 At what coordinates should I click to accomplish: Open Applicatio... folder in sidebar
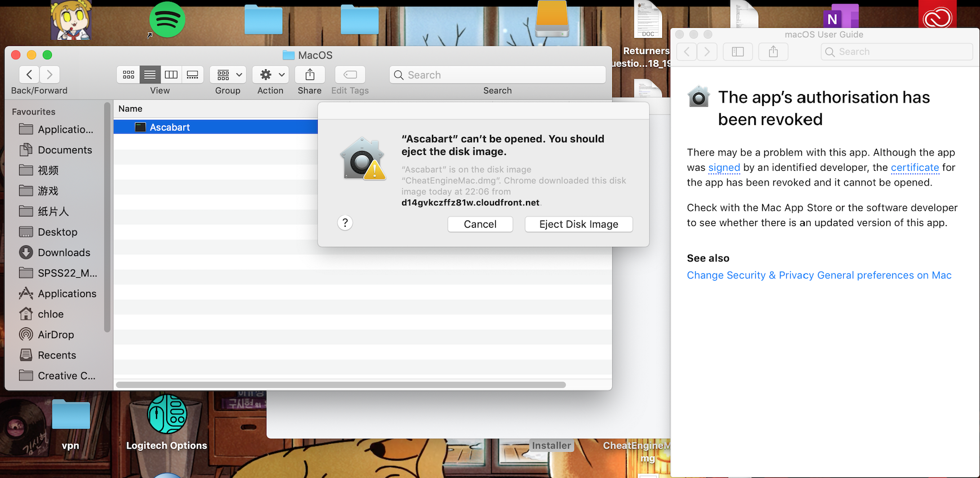point(56,129)
